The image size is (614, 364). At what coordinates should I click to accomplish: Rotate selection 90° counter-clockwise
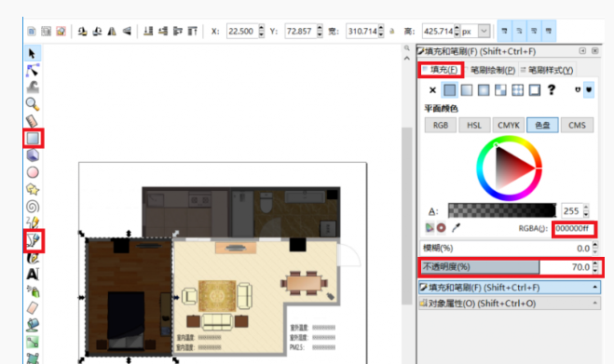click(82, 32)
